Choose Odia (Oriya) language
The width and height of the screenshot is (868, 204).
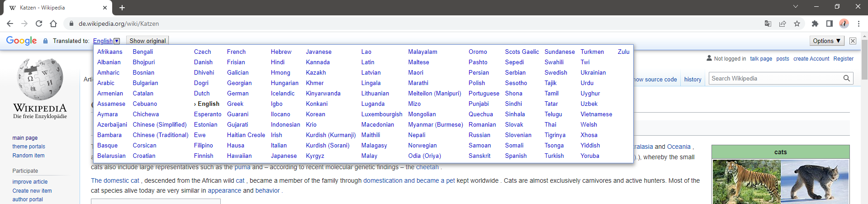coord(424,156)
